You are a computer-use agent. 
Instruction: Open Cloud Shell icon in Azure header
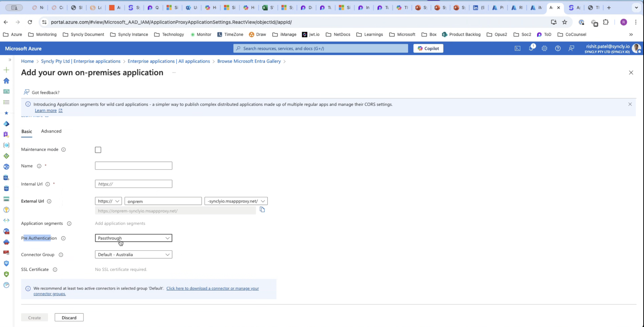517,48
